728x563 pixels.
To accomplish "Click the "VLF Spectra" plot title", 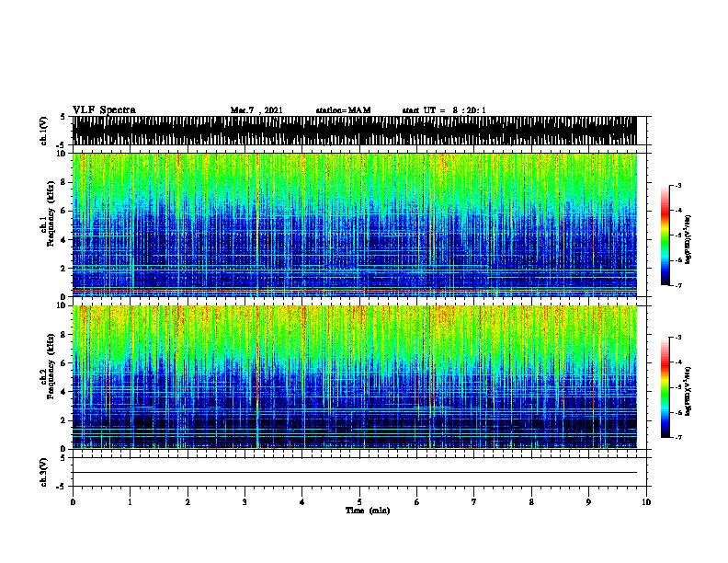I will pyautogui.click(x=104, y=109).
